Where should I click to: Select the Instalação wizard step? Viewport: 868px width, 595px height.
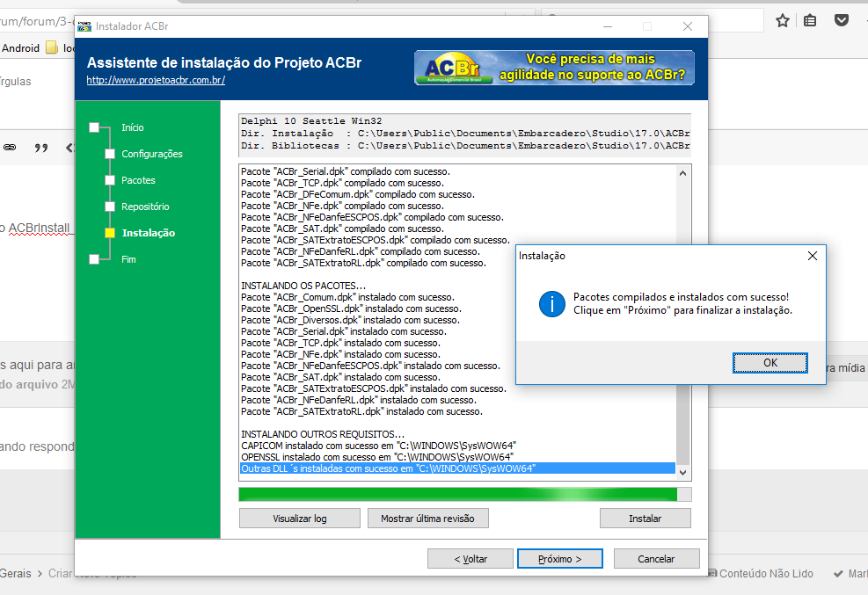point(149,233)
